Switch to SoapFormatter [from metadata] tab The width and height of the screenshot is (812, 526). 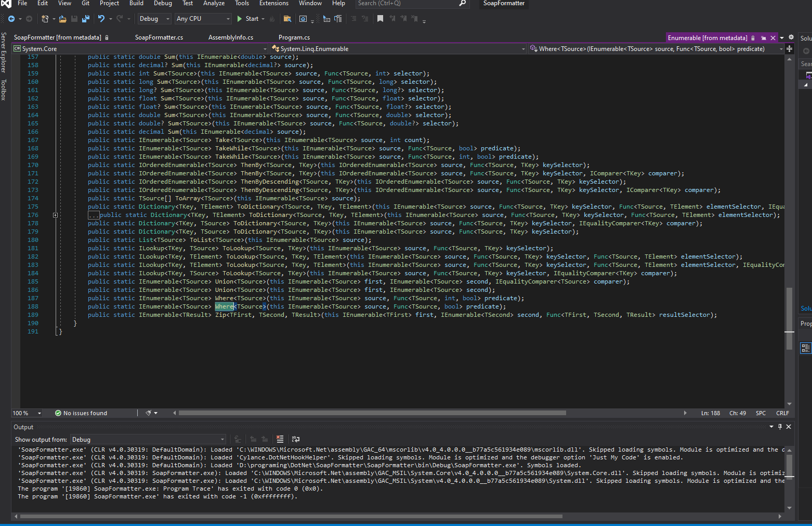click(x=58, y=37)
